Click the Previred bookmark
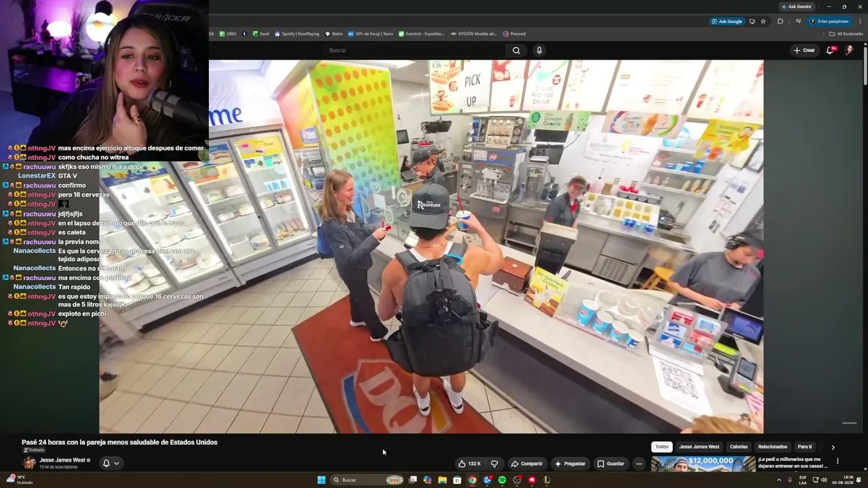 514,34
